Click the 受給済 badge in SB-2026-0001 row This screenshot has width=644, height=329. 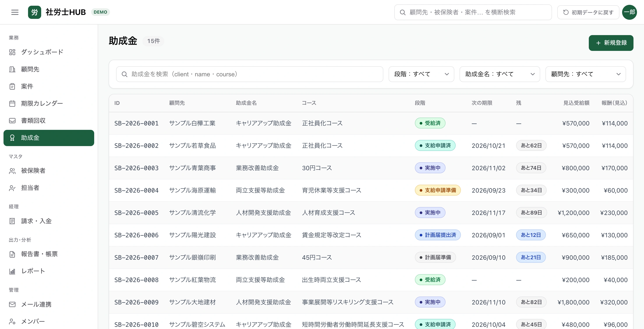pyautogui.click(x=430, y=123)
